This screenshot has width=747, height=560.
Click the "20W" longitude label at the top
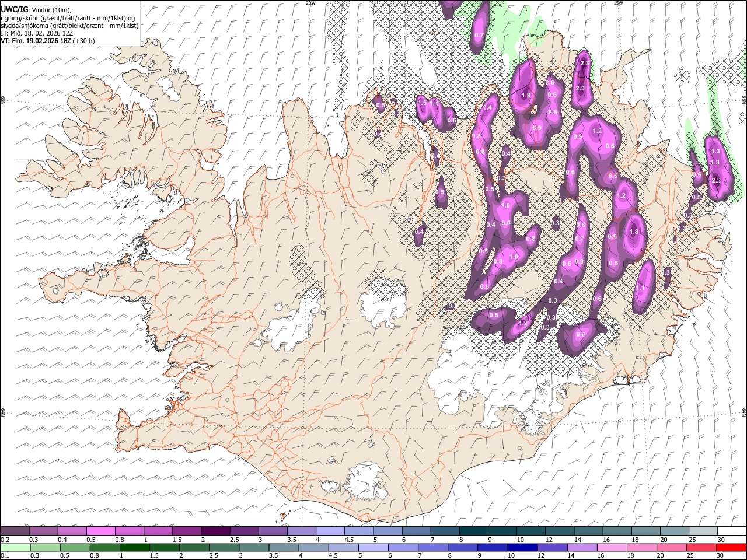[310, 3]
